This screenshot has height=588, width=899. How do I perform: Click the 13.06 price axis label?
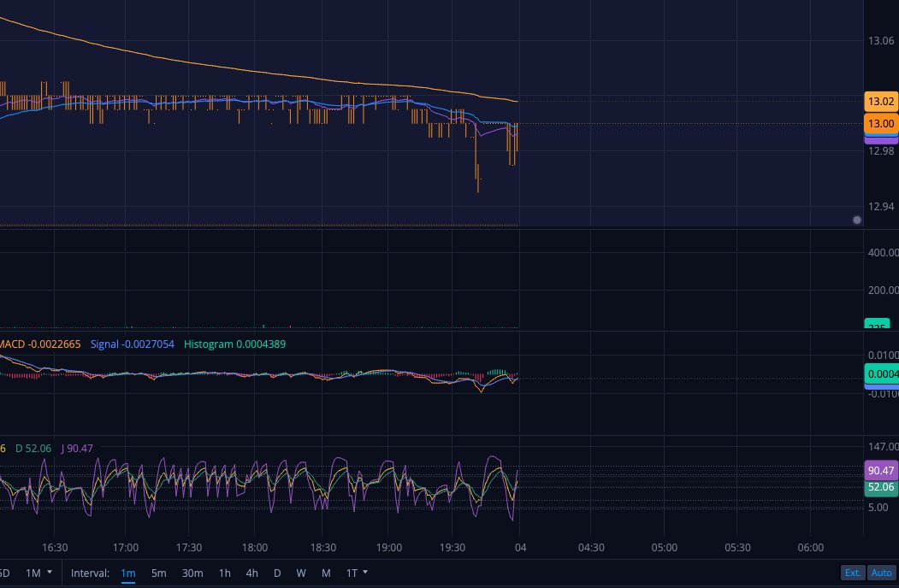coord(881,41)
